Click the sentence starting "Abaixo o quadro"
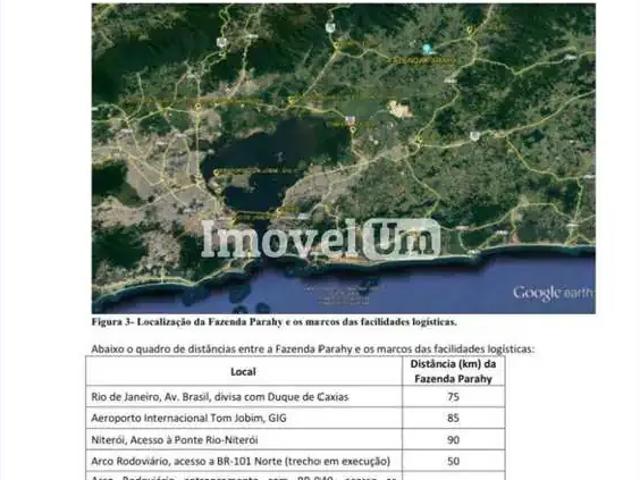Image resolution: width=640 pixels, height=480 pixels. (x=311, y=349)
